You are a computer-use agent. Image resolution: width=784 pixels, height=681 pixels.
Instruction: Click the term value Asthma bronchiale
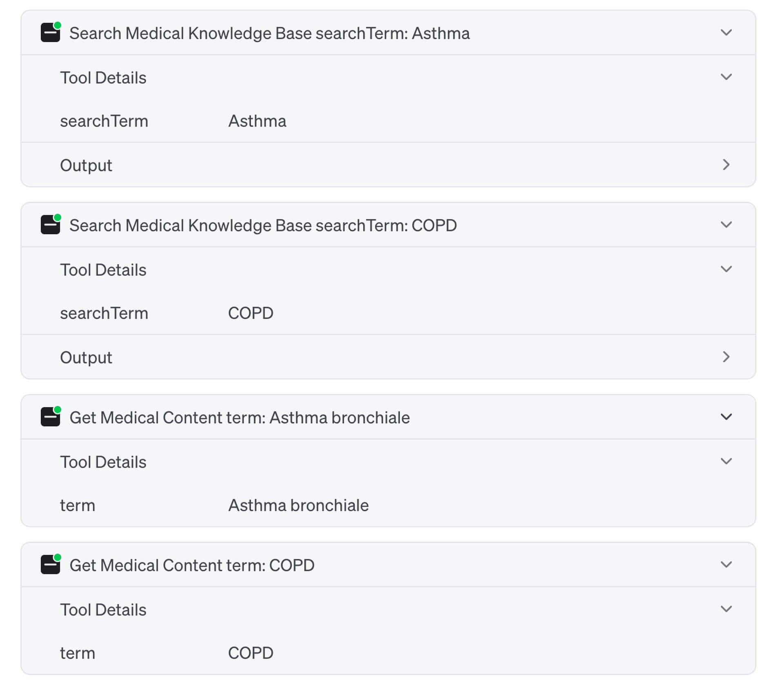click(298, 505)
